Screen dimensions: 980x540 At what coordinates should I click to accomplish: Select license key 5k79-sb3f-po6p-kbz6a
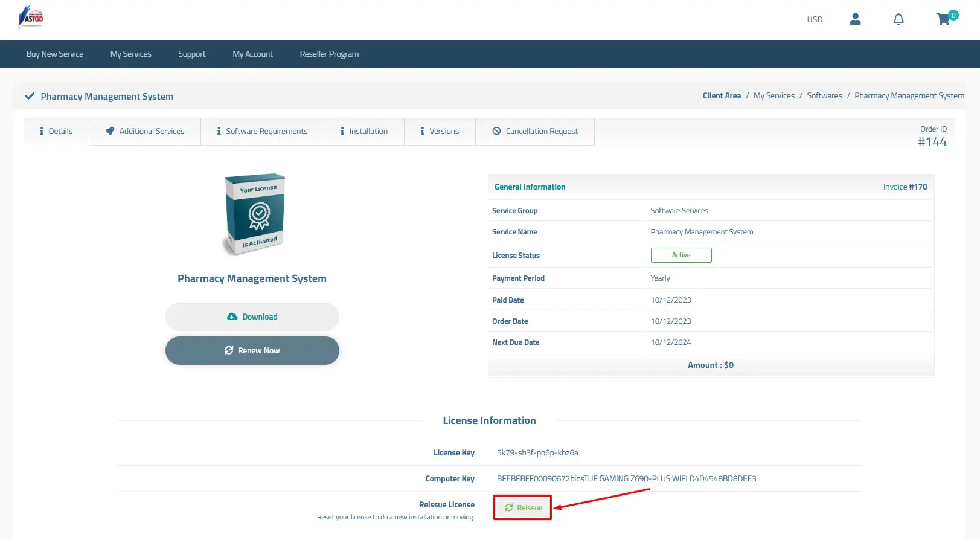pyautogui.click(x=537, y=452)
